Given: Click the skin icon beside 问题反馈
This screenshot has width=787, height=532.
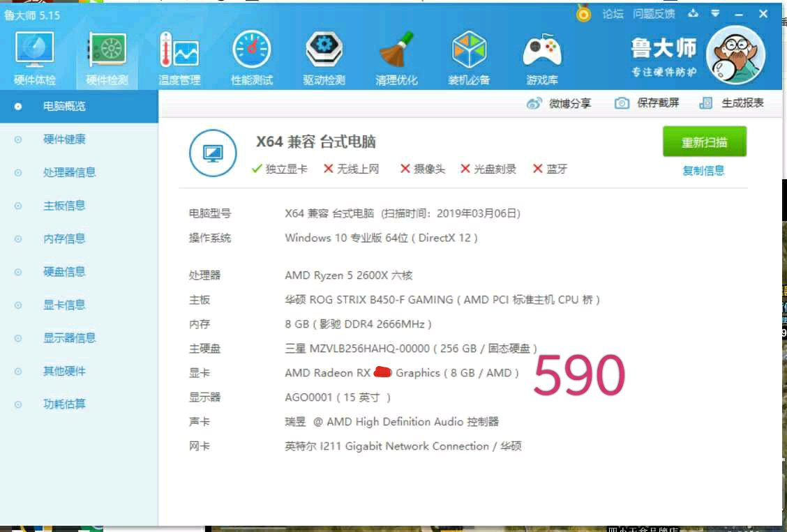Looking at the screenshot, I should [x=693, y=13].
